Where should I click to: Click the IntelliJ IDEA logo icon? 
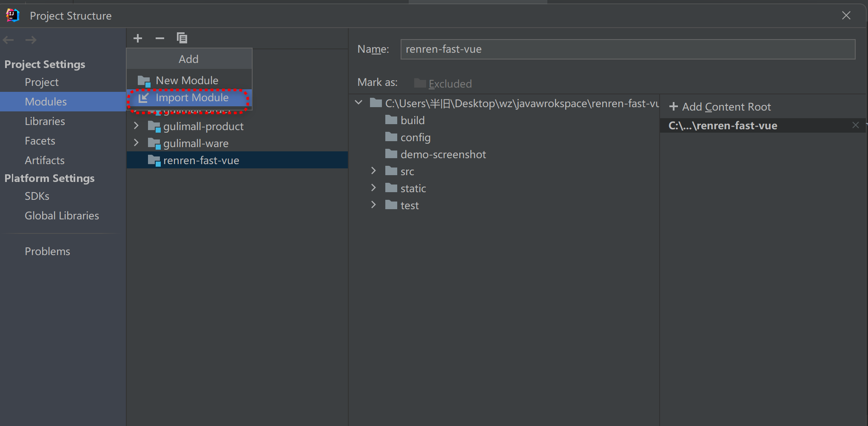(x=13, y=15)
